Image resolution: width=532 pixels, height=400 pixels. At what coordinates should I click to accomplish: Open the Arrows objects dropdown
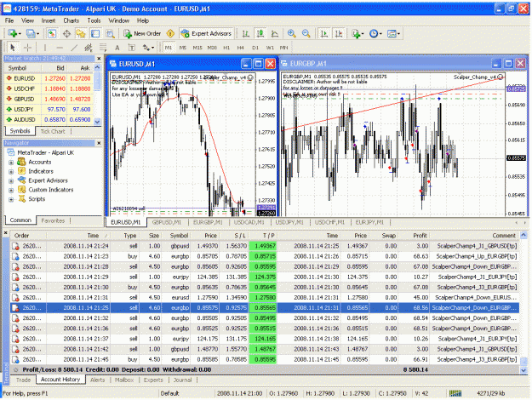point(148,48)
